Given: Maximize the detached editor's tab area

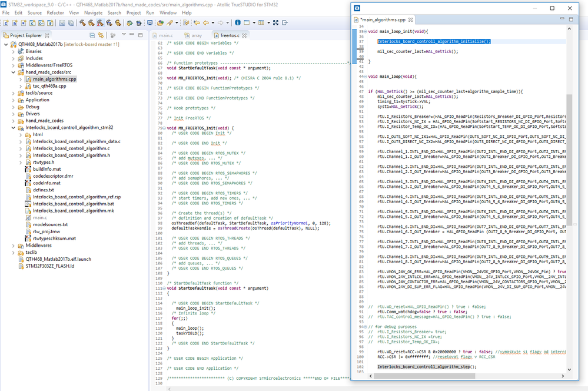Looking at the screenshot, I should click(x=571, y=19).
